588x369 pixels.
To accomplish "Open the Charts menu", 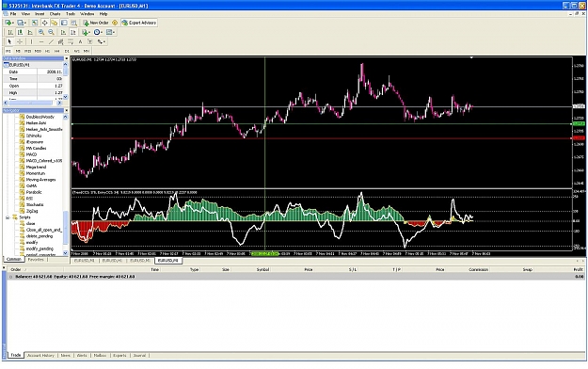I will pos(56,14).
